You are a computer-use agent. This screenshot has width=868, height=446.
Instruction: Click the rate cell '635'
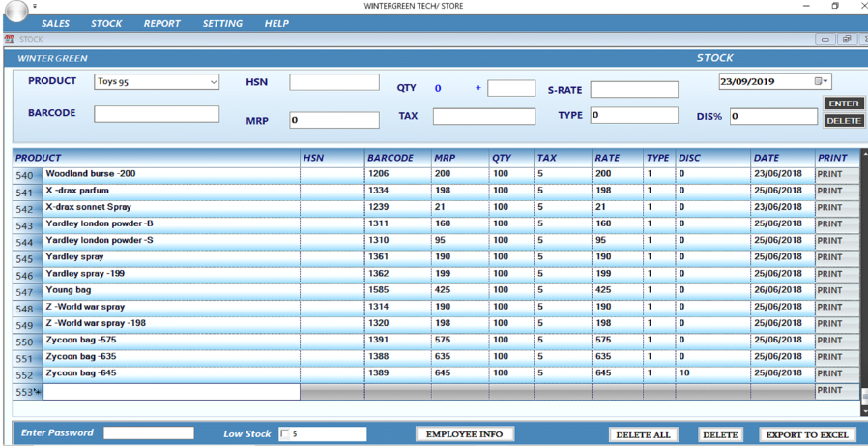point(618,357)
